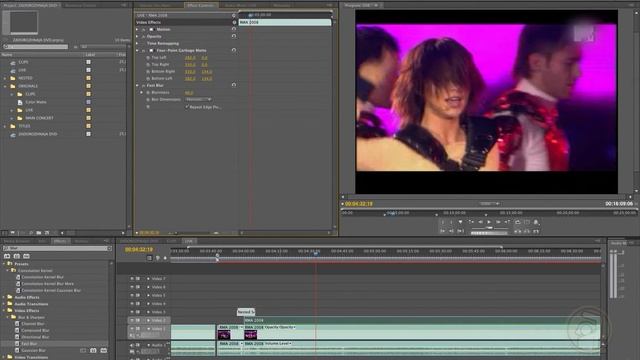Screen dimensions: 640x360
Task: Reset the Opacity effect parameters
Action: pyautogui.click(x=234, y=36)
